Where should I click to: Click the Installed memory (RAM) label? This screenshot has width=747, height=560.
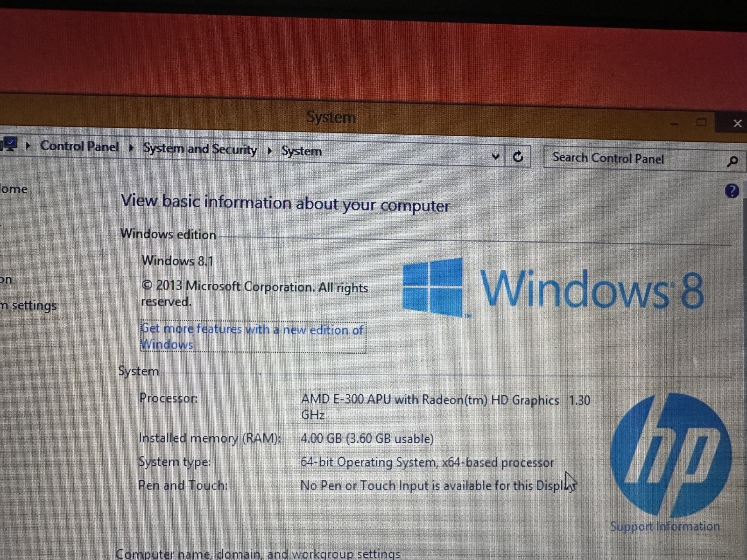[x=210, y=438]
